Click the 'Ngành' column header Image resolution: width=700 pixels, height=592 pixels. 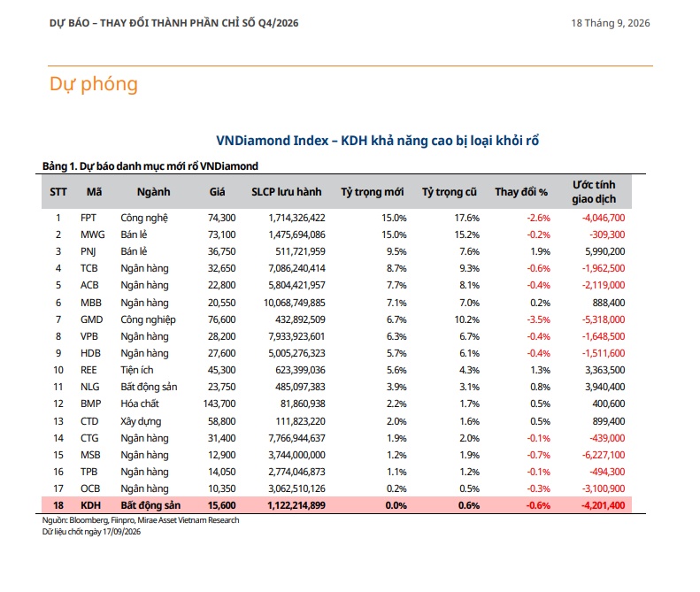pyautogui.click(x=154, y=192)
